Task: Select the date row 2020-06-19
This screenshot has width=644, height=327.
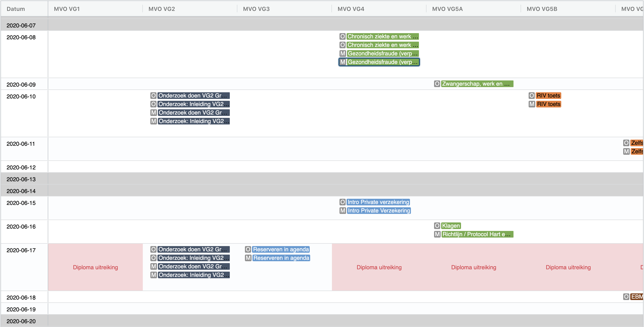Action: pos(322,309)
